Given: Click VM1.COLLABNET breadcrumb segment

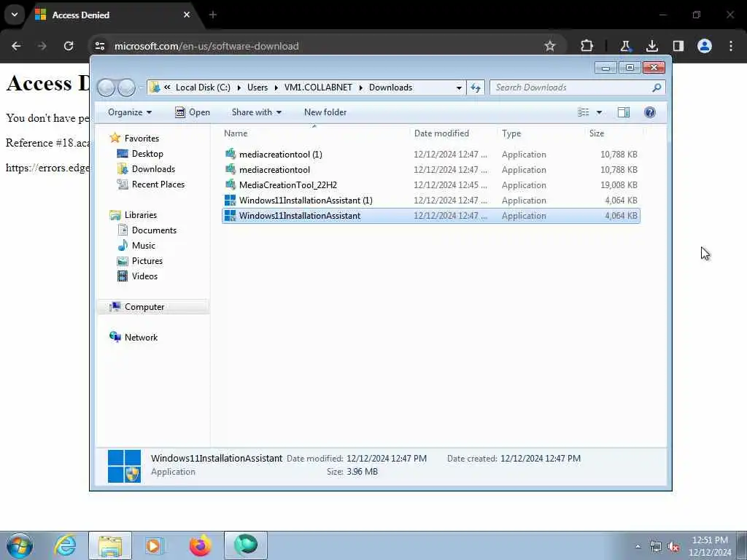Looking at the screenshot, I should point(318,87).
